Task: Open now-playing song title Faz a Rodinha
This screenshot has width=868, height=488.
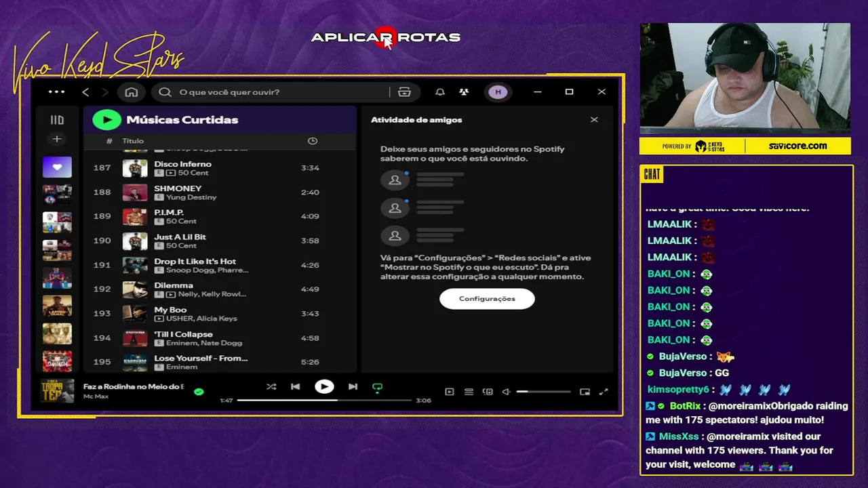Action: [x=134, y=386]
